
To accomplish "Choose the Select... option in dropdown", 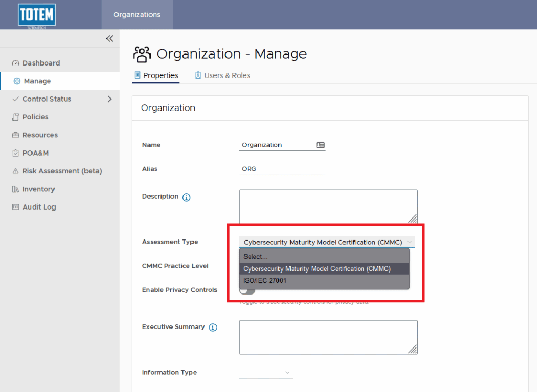I will click(x=324, y=256).
